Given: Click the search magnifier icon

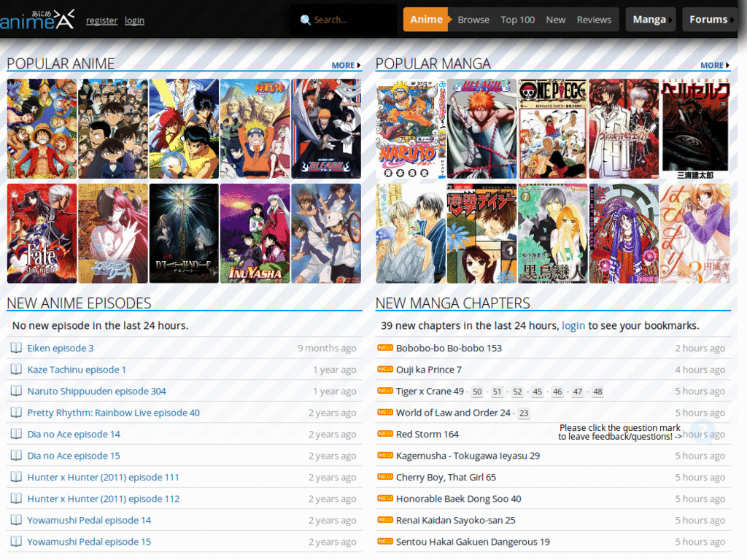Looking at the screenshot, I should click(x=306, y=20).
